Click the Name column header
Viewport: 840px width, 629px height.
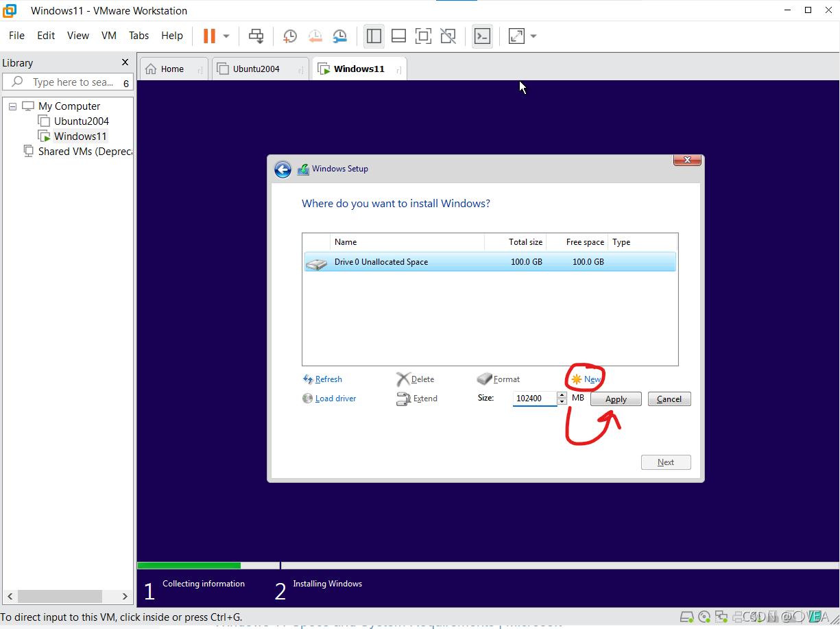407,242
